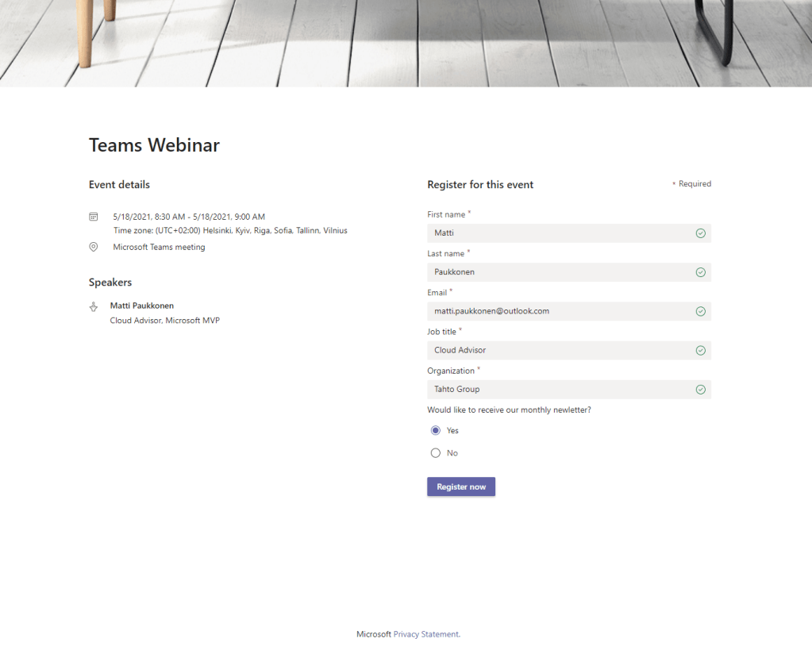Open the Privacy Statement link
This screenshot has height=650, width=812.
[x=426, y=634]
